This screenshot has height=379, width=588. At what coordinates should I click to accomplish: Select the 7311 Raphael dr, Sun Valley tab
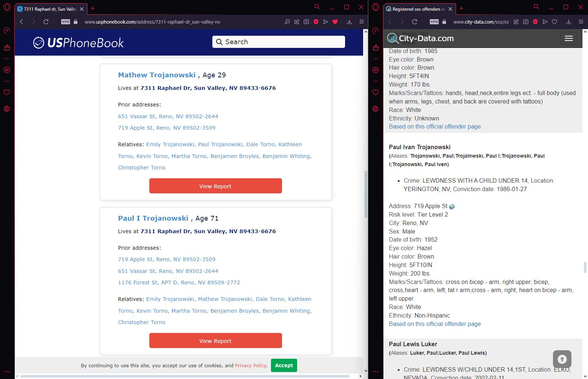click(x=51, y=9)
